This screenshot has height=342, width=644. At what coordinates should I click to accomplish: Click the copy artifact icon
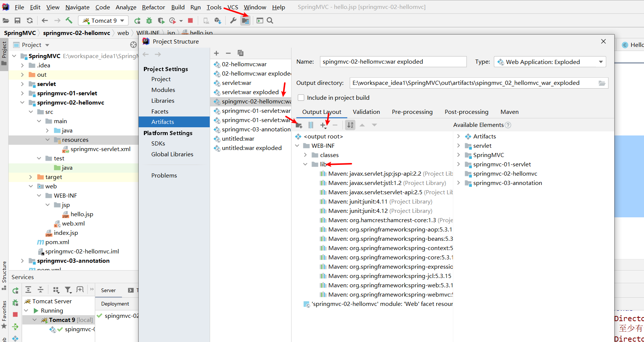(241, 53)
